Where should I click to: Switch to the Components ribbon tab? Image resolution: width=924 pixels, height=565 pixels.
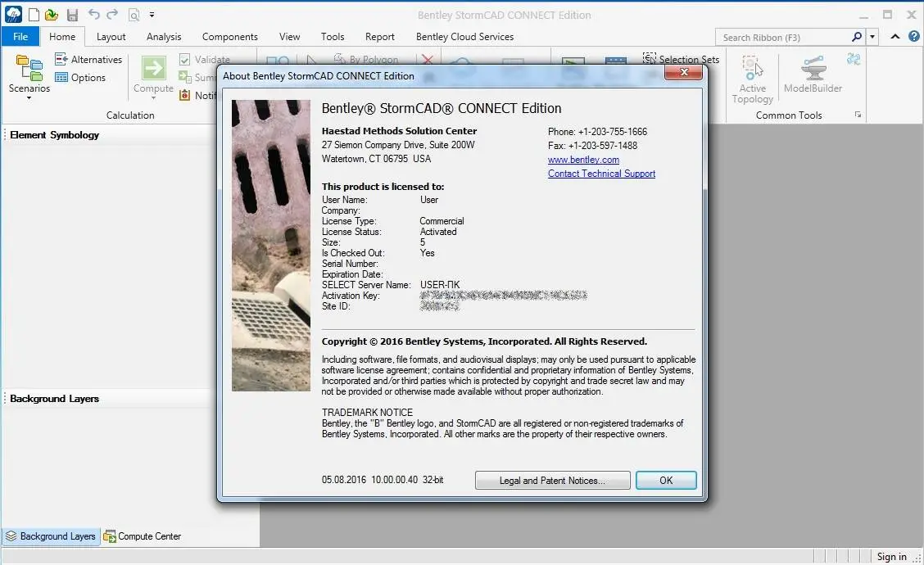pyautogui.click(x=230, y=37)
